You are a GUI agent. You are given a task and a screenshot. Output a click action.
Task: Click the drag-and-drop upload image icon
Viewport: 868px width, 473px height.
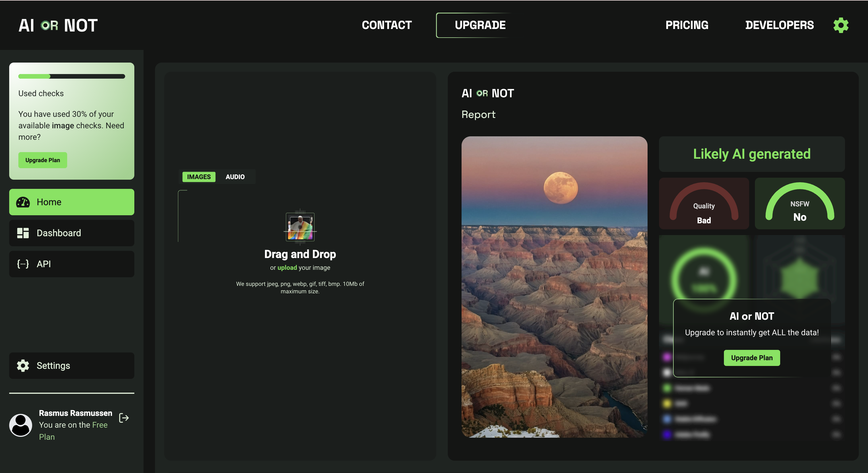coord(300,227)
